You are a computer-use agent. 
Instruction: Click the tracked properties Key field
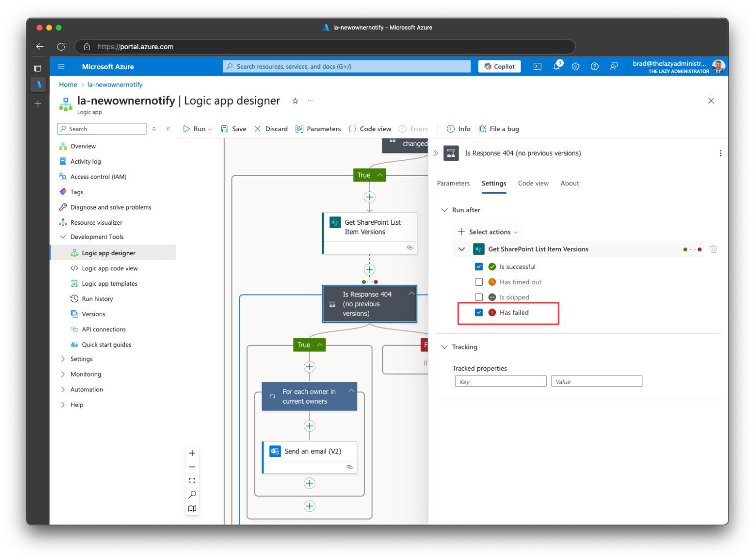click(500, 382)
